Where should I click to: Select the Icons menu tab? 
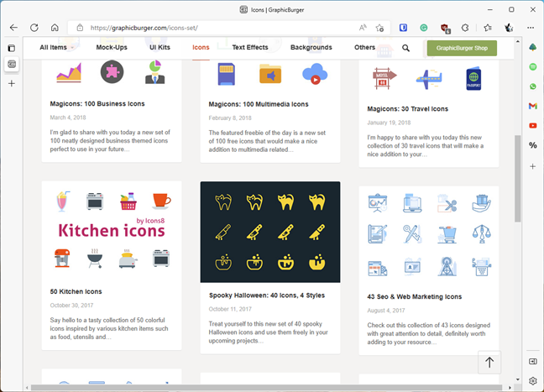pos(201,48)
